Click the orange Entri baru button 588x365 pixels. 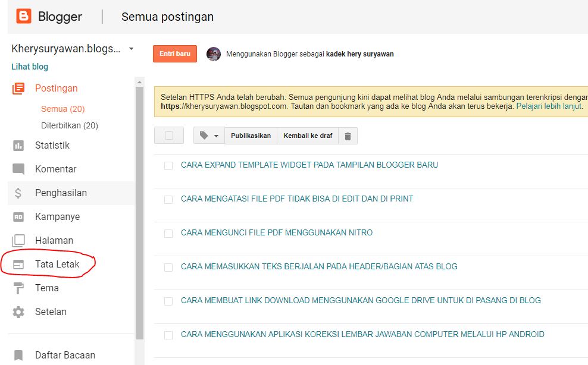click(174, 54)
